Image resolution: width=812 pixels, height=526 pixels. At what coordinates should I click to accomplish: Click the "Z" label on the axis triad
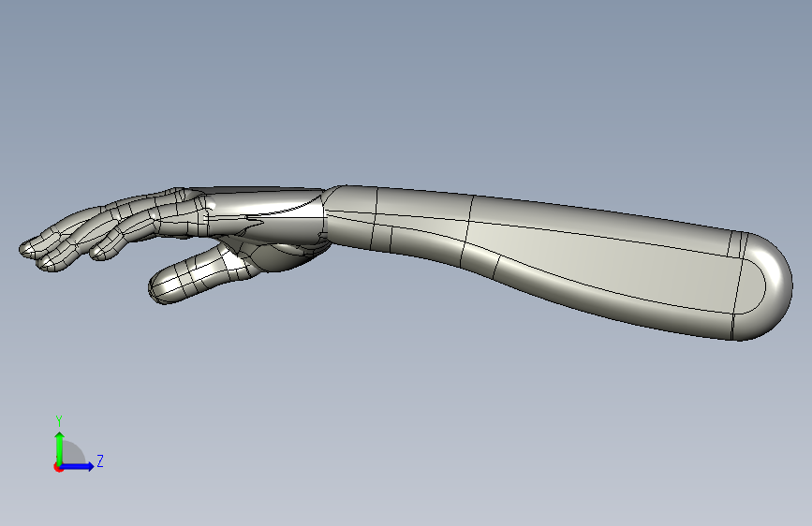point(100,460)
